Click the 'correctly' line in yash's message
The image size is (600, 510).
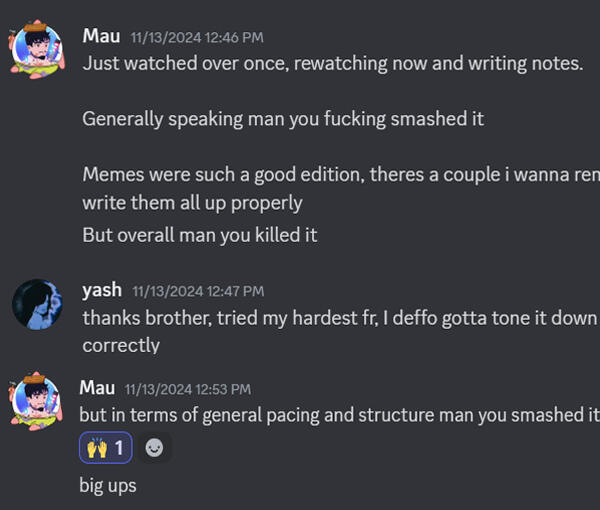pos(121,345)
